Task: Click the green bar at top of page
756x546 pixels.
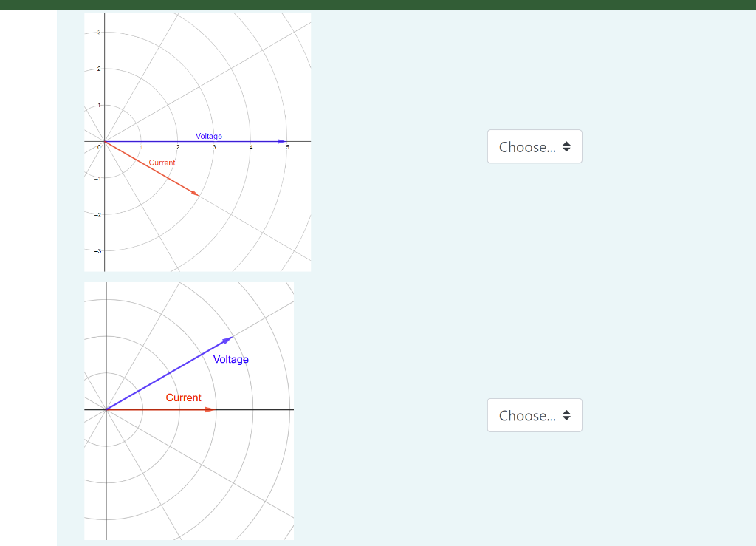Action: click(378, 4)
